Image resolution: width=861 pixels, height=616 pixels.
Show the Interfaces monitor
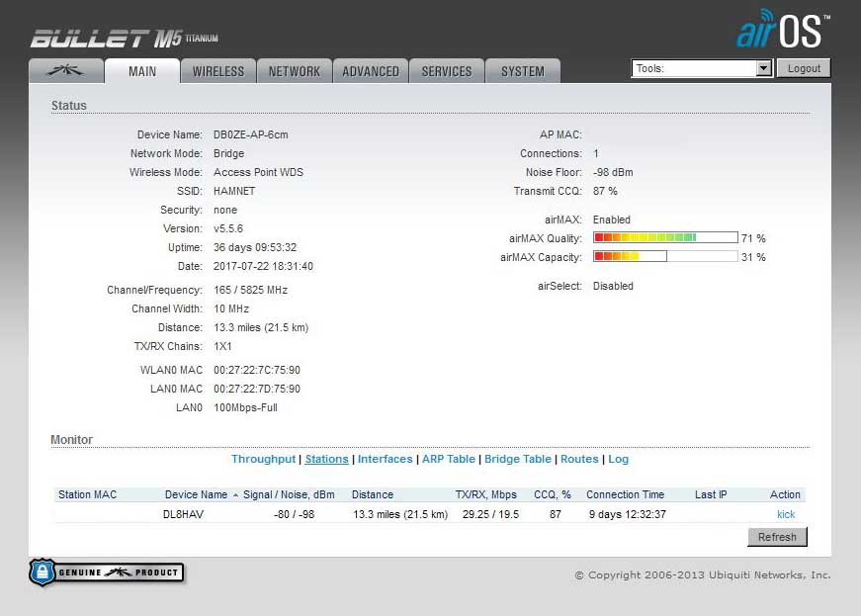(385, 459)
